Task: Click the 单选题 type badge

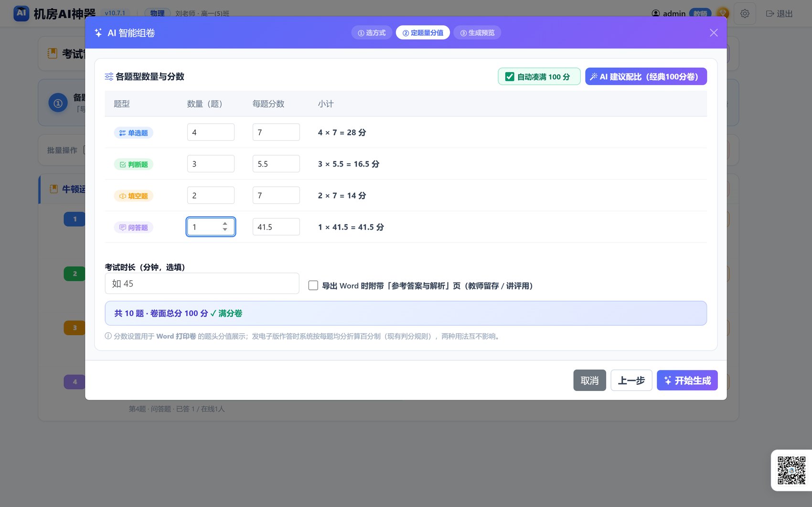Action: coord(133,133)
